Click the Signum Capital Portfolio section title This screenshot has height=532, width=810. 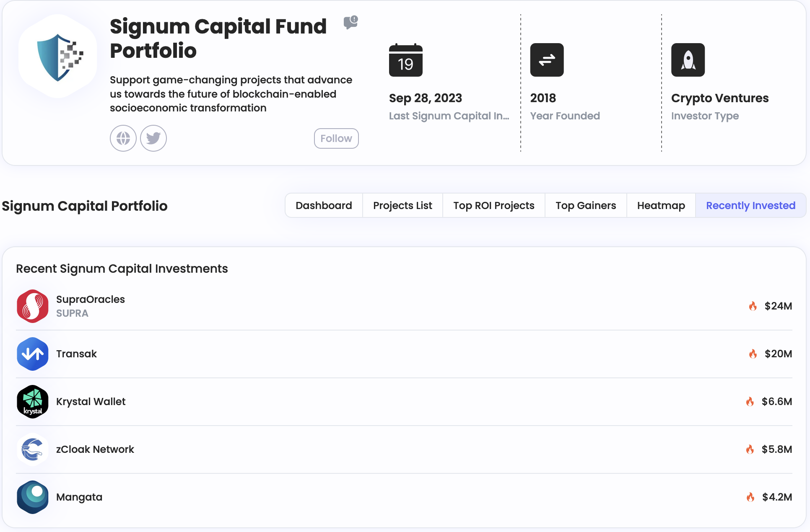tap(85, 206)
